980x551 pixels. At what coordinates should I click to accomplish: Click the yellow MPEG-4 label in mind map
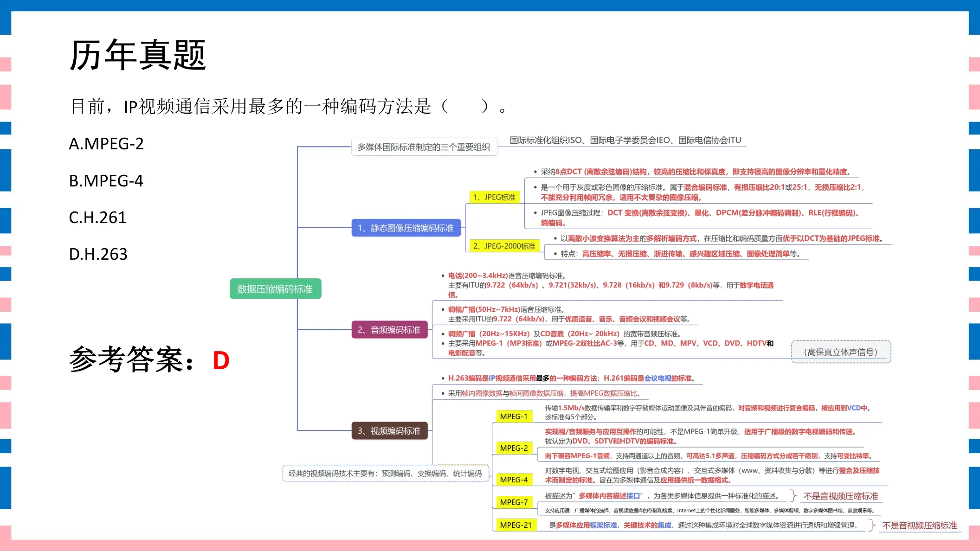514,480
